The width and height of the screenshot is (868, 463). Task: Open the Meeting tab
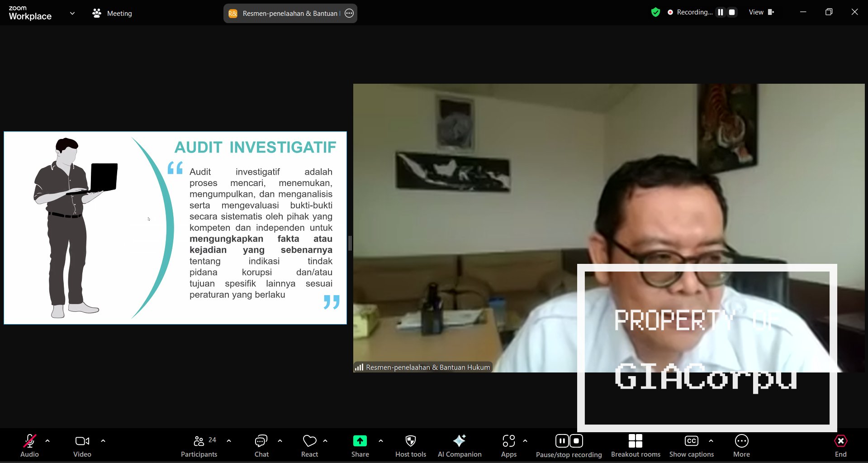point(112,13)
